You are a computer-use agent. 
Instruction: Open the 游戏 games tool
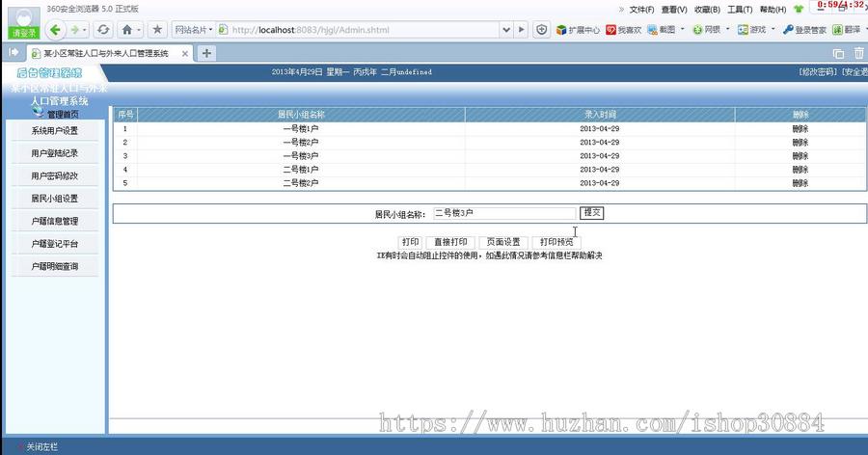pos(751,30)
